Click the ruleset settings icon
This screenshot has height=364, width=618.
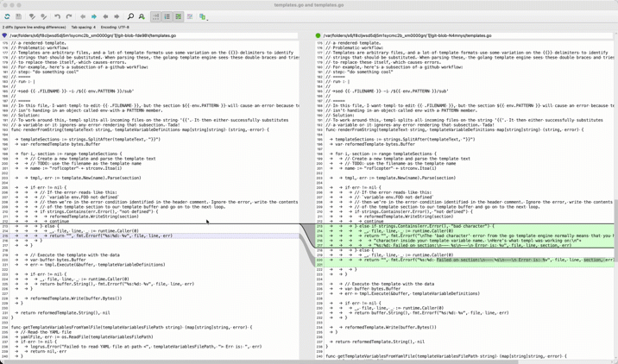point(190,16)
